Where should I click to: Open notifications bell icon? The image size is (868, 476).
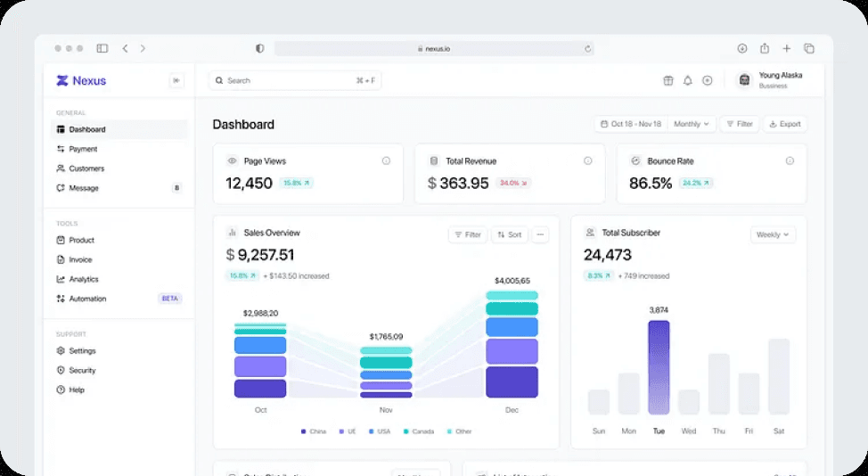[687, 81]
